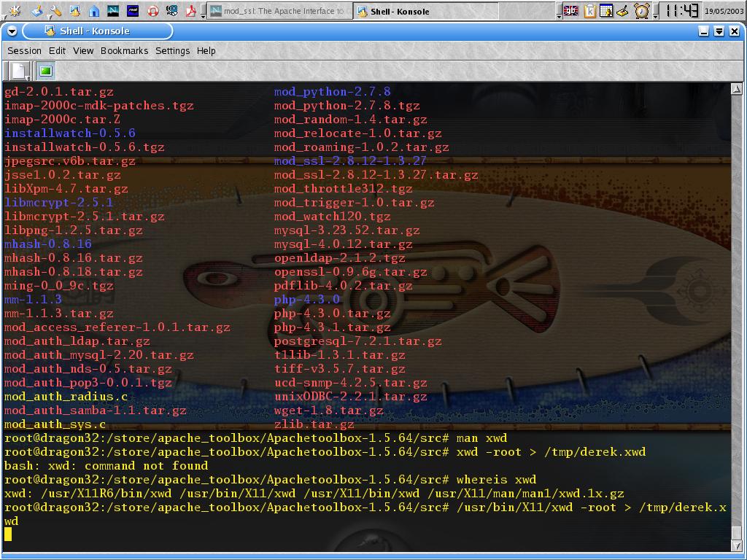Open the life preserver Help icon
The image size is (747, 560).
click(152, 10)
